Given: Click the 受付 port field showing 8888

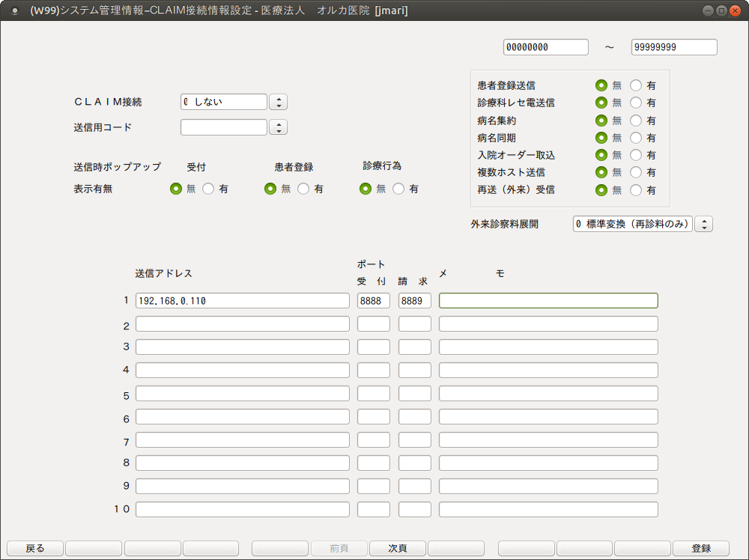Looking at the screenshot, I should click(373, 300).
